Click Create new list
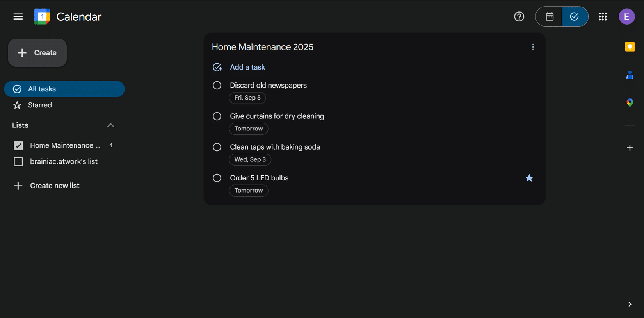Screen dimensions: 644x318 [46, 186]
